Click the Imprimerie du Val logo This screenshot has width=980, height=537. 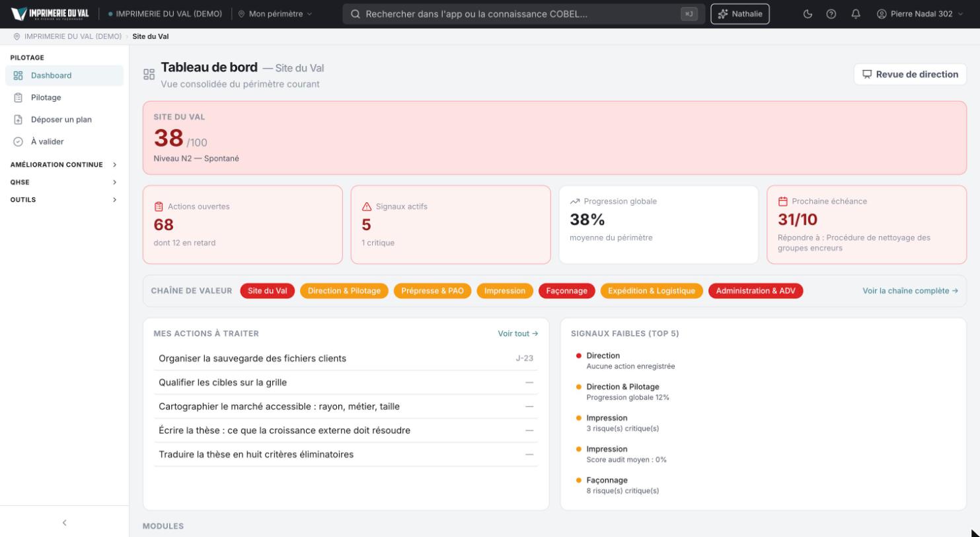[50, 14]
